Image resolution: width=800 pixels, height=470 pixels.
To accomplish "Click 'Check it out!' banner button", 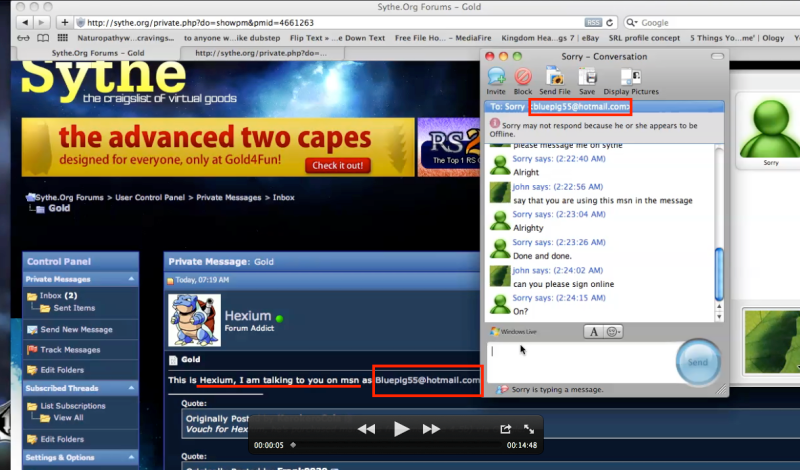I will pyautogui.click(x=337, y=165).
